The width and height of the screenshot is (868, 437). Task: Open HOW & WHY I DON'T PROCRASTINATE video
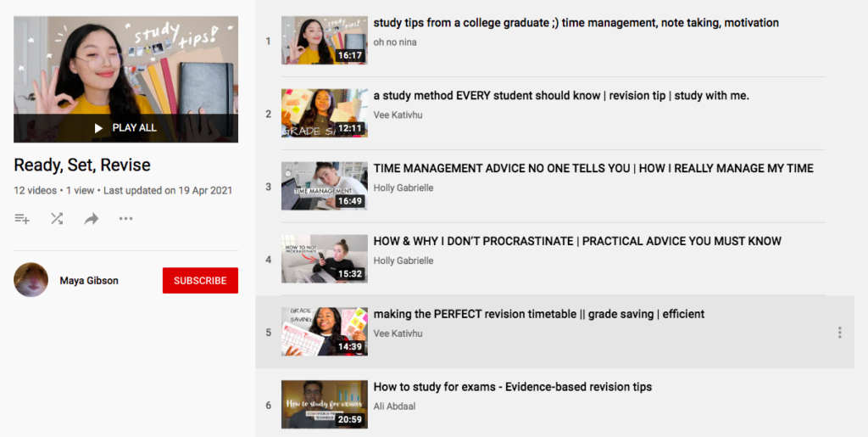[x=577, y=241]
